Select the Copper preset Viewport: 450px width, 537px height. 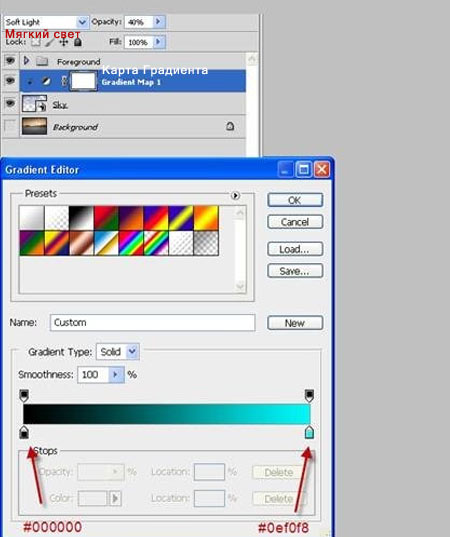coord(81,243)
